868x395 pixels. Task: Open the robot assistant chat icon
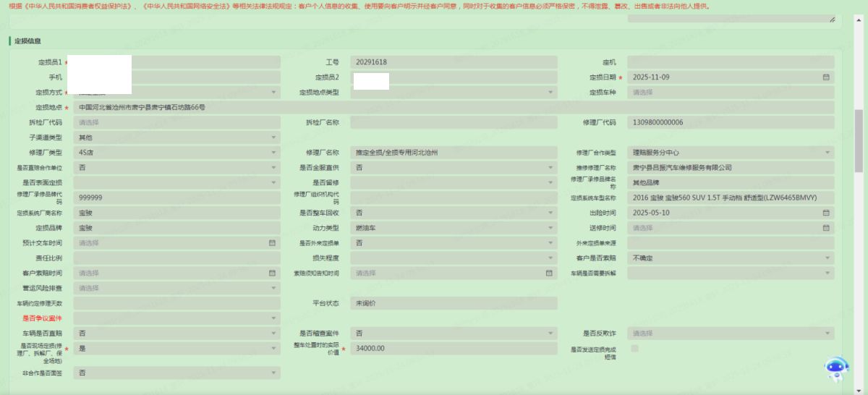point(837,368)
